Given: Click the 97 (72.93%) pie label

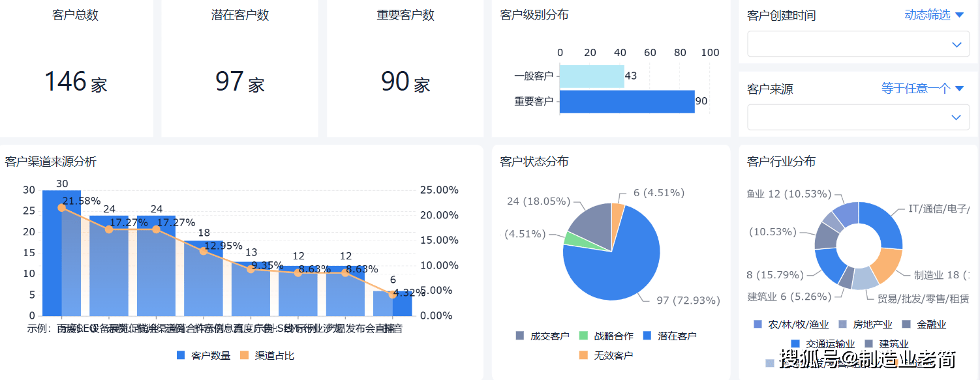Looking at the screenshot, I should (x=688, y=300).
